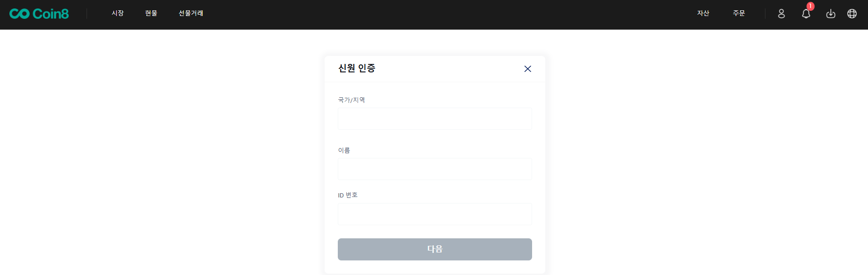868x275 pixels.
Task: Click the app download icon
Action: [x=831, y=14]
